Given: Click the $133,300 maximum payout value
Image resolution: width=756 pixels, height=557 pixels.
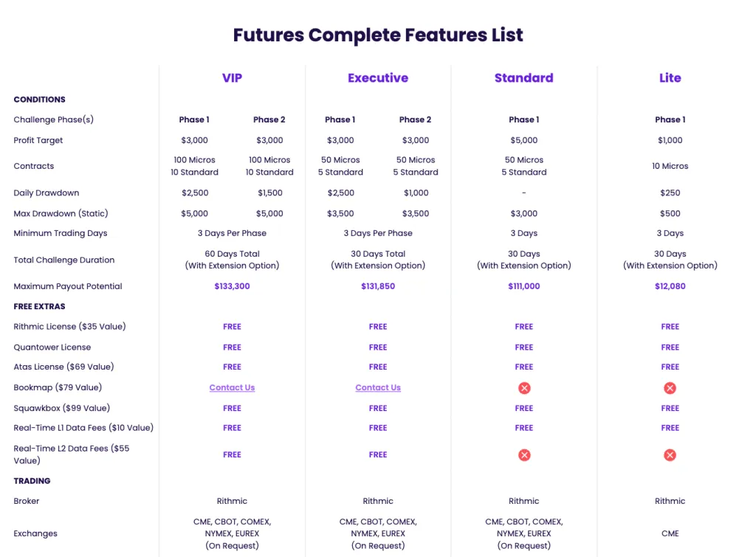Looking at the screenshot, I should (232, 286).
